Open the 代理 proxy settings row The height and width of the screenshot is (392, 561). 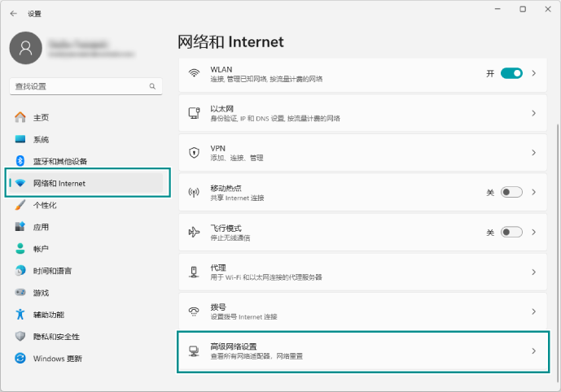coord(358,272)
